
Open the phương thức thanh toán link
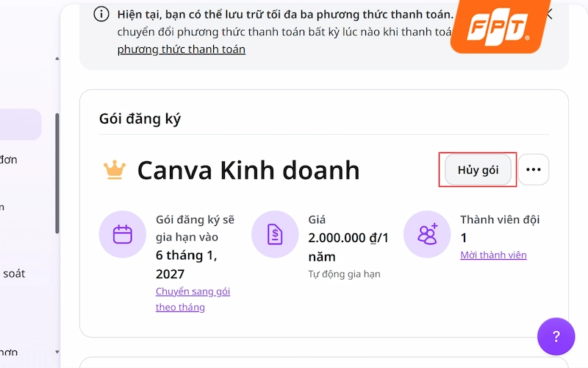pyautogui.click(x=181, y=49)
